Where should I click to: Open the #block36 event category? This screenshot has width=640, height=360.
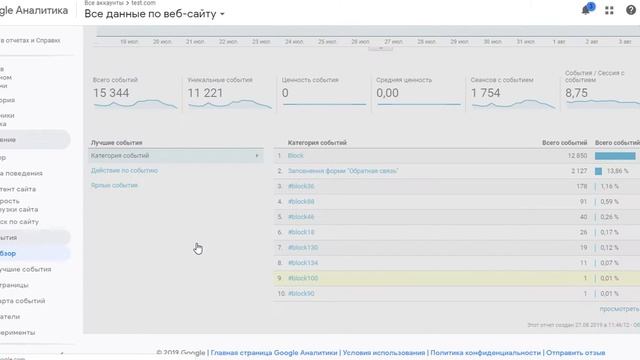tap(301, 186)
